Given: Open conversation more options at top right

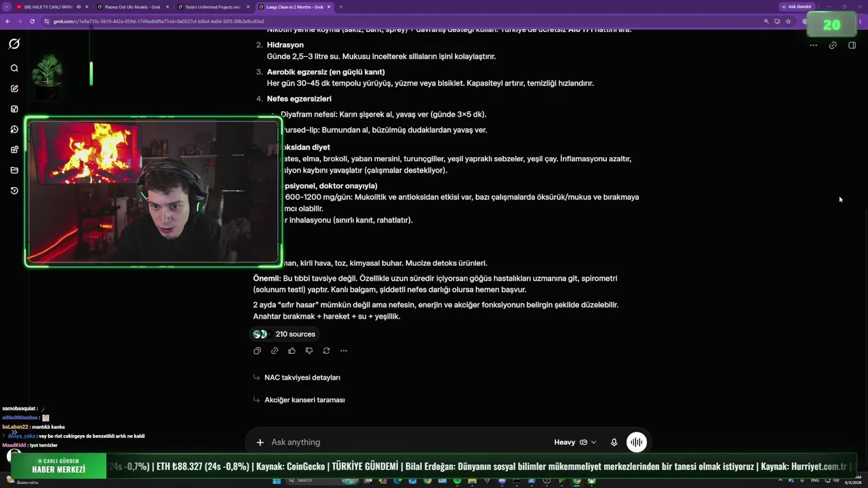Looking at the screenshot, I should coord(813,45).
